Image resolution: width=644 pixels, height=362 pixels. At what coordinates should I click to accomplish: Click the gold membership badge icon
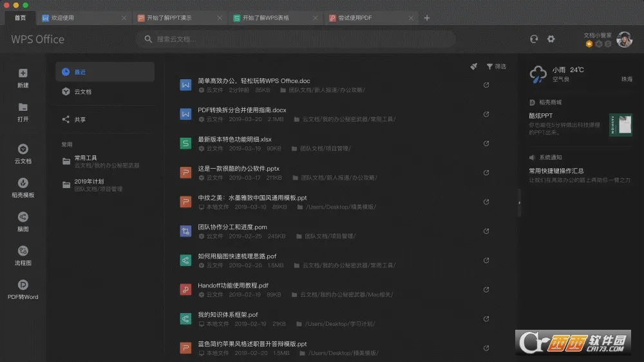click(x=589, y=44)
